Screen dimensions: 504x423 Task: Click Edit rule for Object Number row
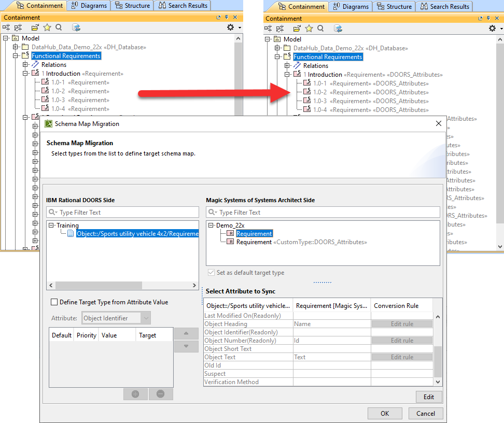[402, 341]
